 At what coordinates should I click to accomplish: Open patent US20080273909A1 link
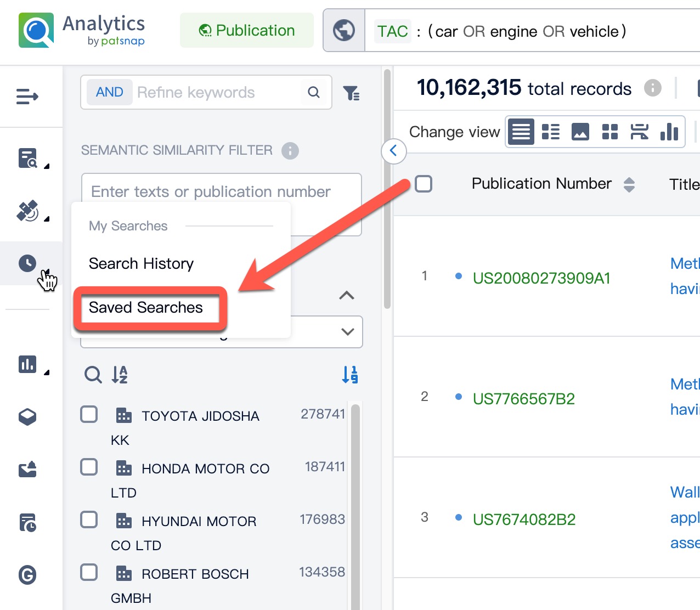point(541,278)
